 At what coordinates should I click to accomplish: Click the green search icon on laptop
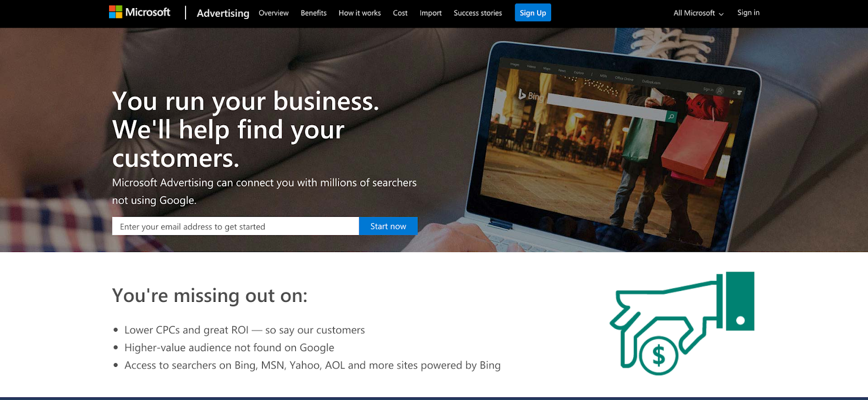pyautogui.click(x=671, y=117)
